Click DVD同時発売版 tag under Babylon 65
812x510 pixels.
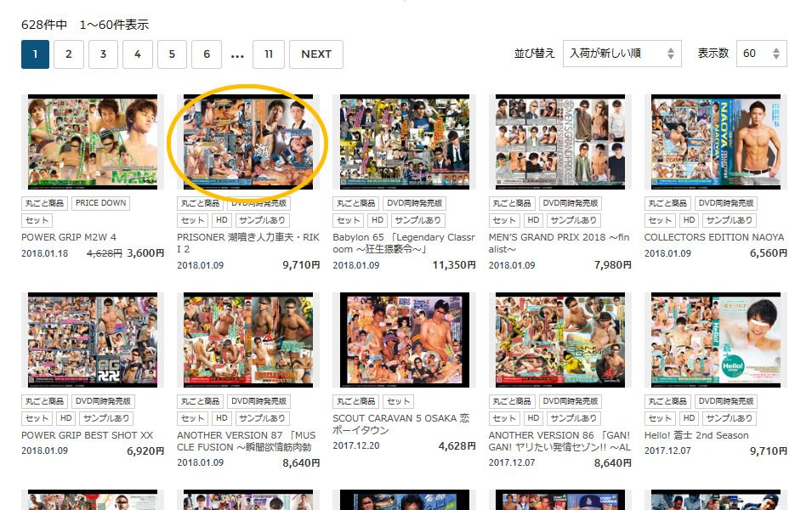click(415, 203)
